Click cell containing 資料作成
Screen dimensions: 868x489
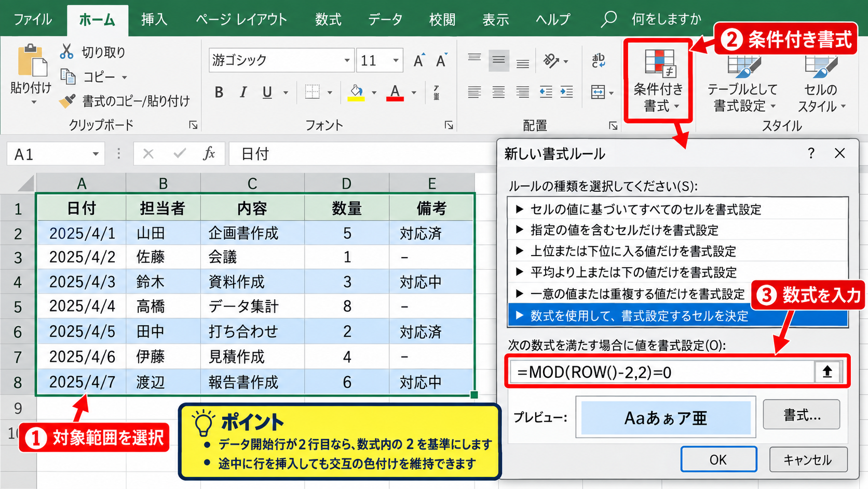252,282
